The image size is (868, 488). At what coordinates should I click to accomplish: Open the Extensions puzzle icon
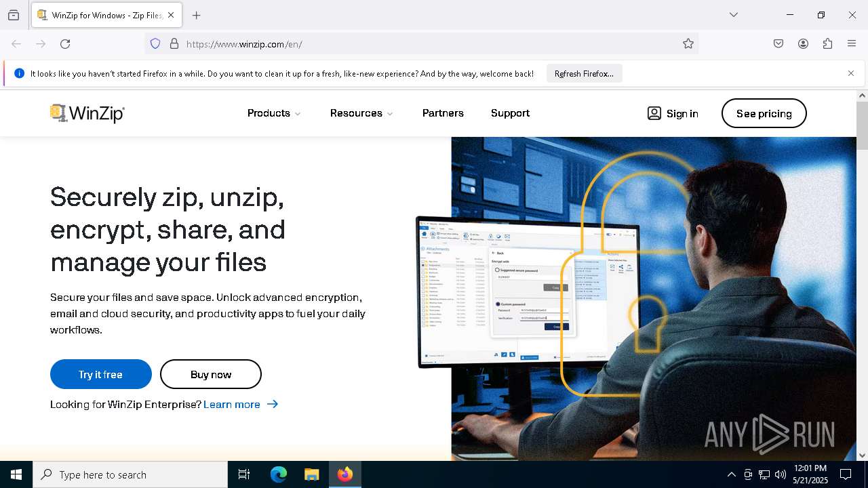click(x=827, y=44)
